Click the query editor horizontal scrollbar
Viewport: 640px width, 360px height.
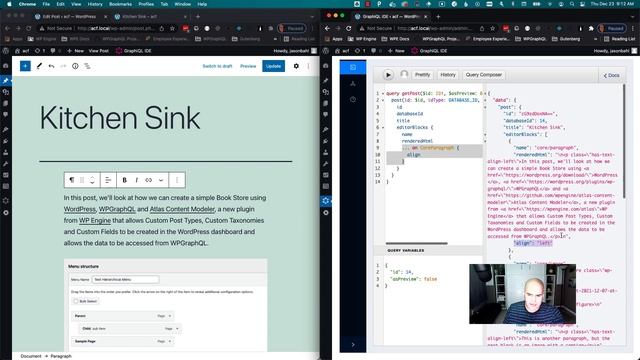(x=416, y=243)
